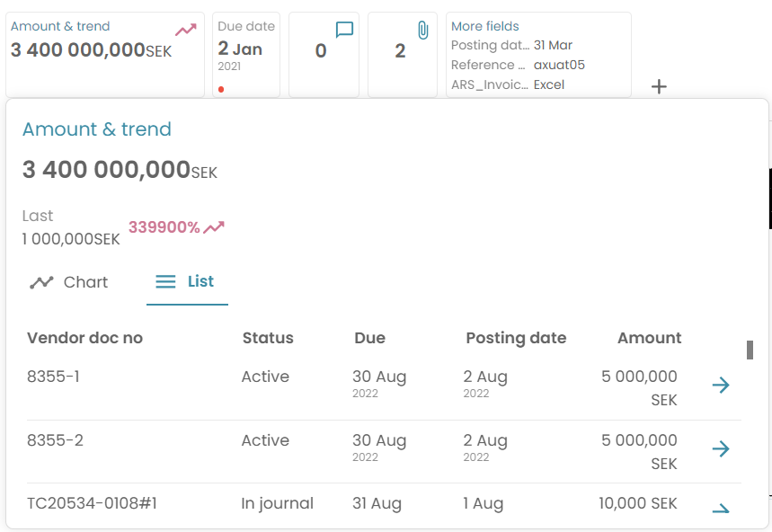Switch to the Chart tab
This screenshot has width=772, height=532.
[x=69, y=282]
